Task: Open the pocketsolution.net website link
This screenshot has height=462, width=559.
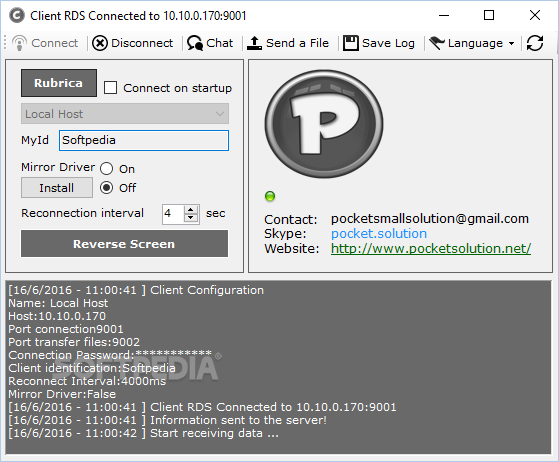Action: tap(431, 248)
